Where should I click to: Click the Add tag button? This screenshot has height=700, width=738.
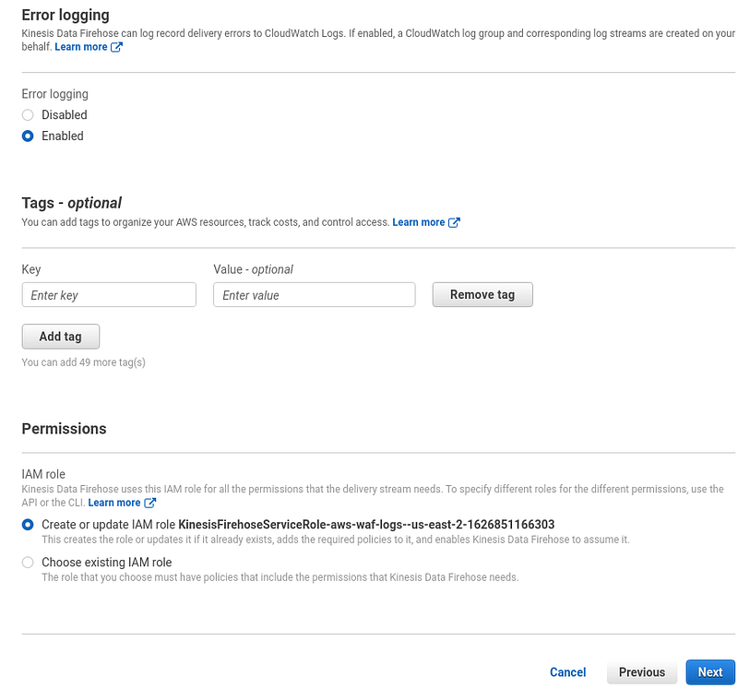tap(60, 337)
